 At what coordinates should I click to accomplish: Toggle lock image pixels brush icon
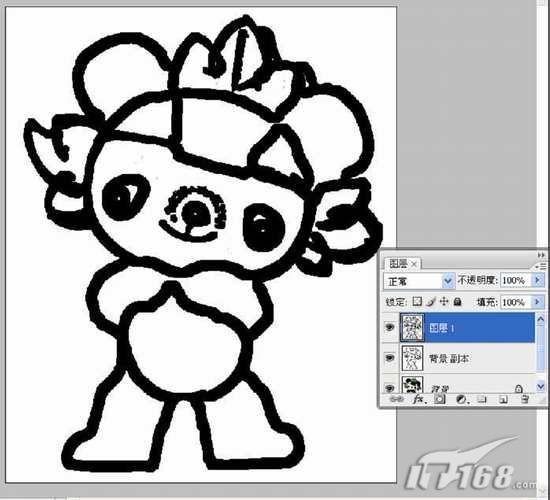[431, 301]
